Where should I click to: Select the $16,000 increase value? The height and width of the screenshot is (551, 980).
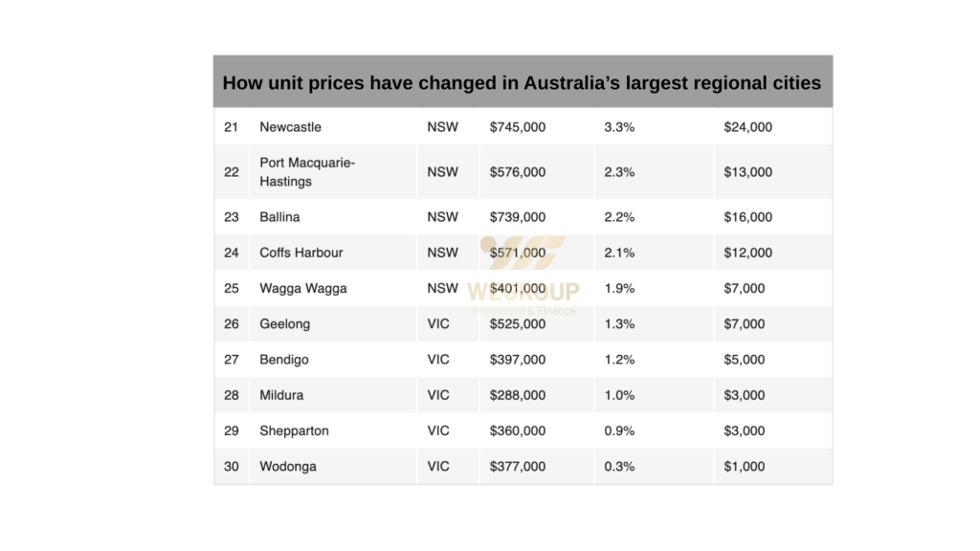(x=747, y=217)
